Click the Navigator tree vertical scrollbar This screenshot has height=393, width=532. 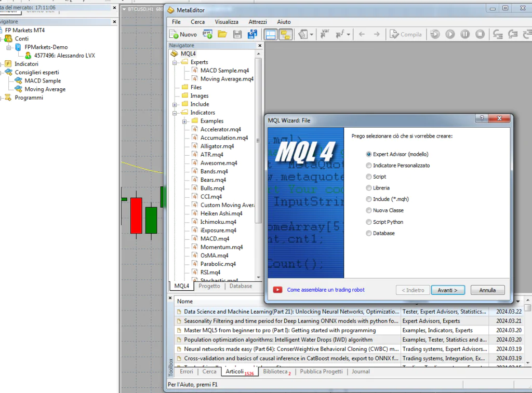pos(258,141)
